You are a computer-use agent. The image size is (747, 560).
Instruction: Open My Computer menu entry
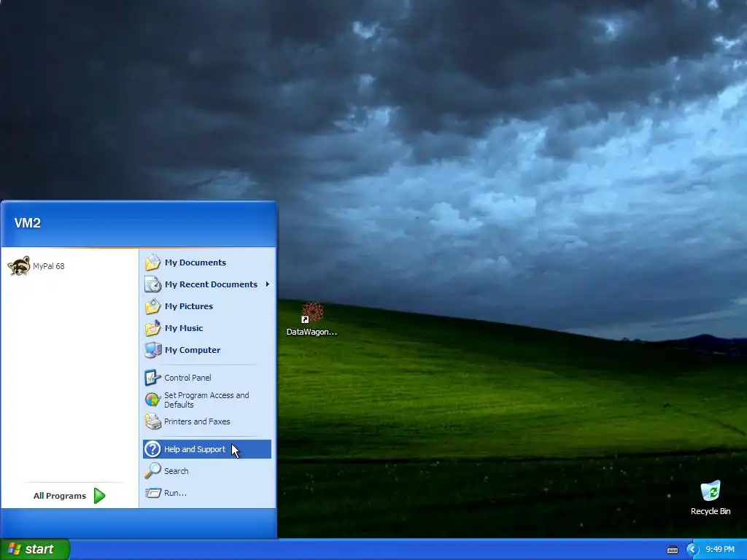206,350
